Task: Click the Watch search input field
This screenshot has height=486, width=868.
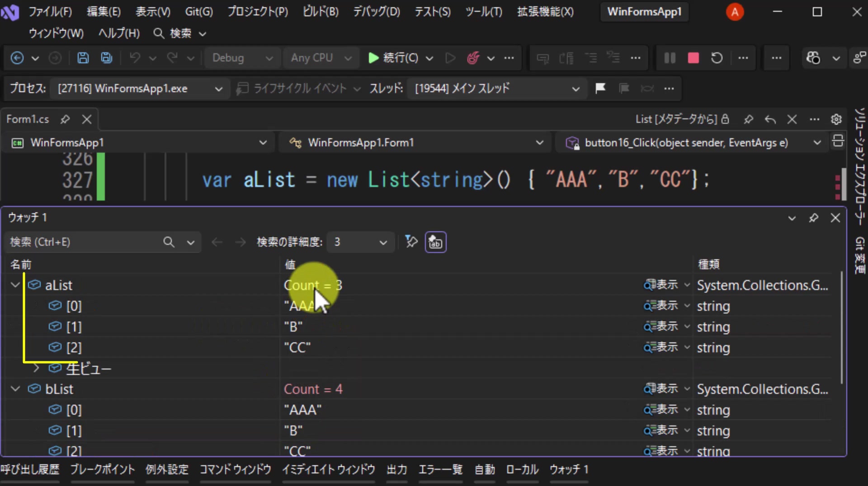Action: click(x=84, y=242)
